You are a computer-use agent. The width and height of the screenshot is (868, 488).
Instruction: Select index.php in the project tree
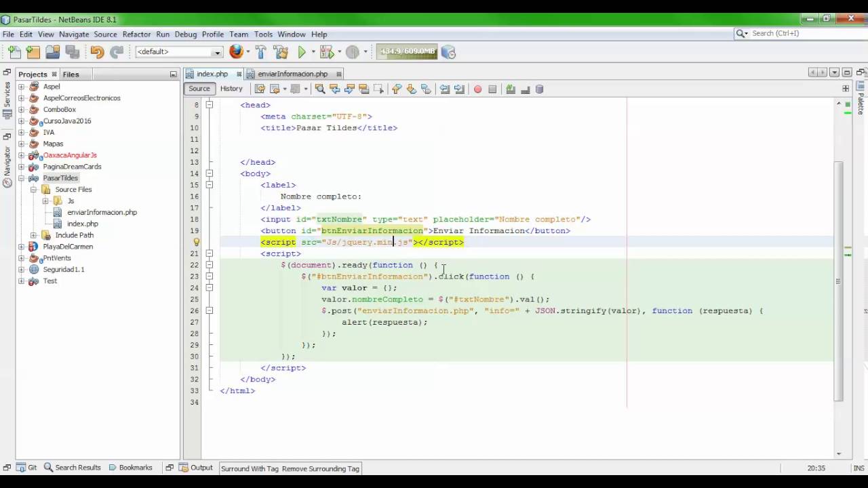pyautogui.click(x=82, y=224)
